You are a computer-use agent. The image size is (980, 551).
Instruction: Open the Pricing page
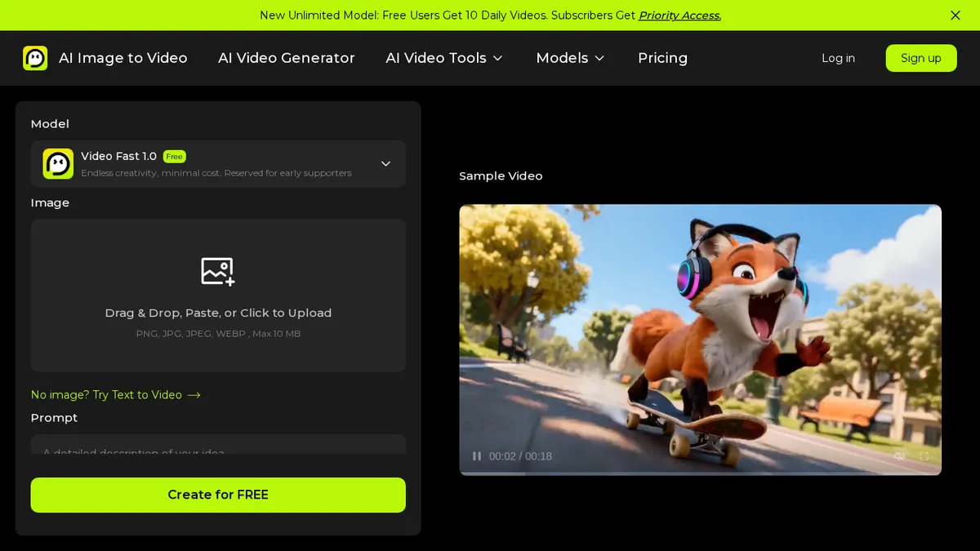(x=662, y=58)
